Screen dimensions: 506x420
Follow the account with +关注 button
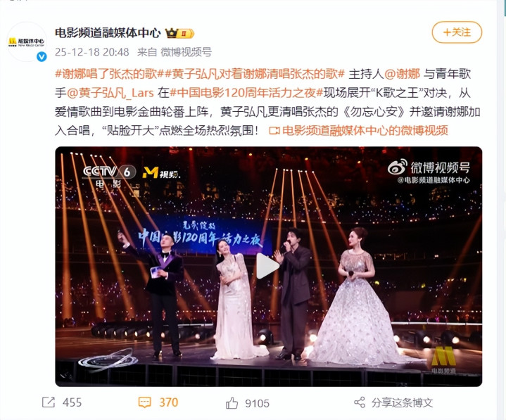457,32
